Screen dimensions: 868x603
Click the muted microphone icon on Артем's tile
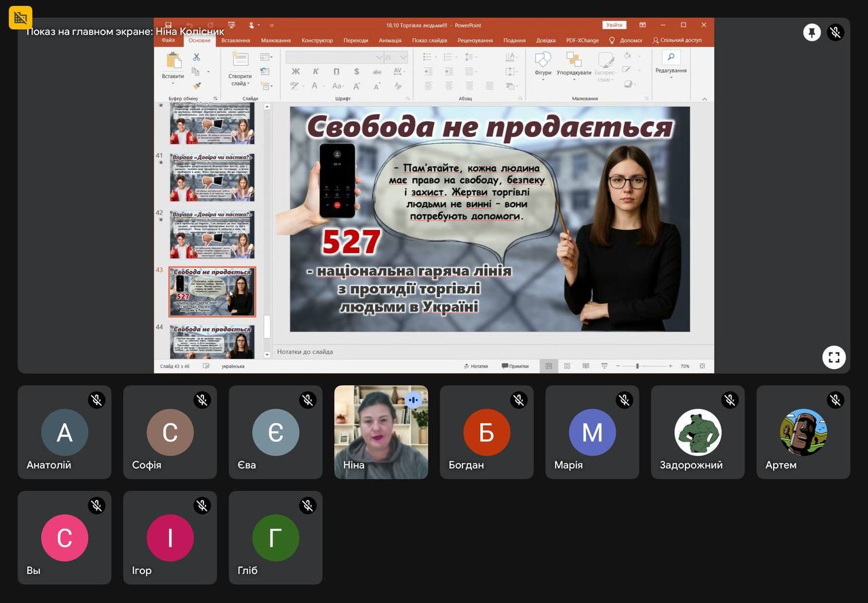(835, 400)
